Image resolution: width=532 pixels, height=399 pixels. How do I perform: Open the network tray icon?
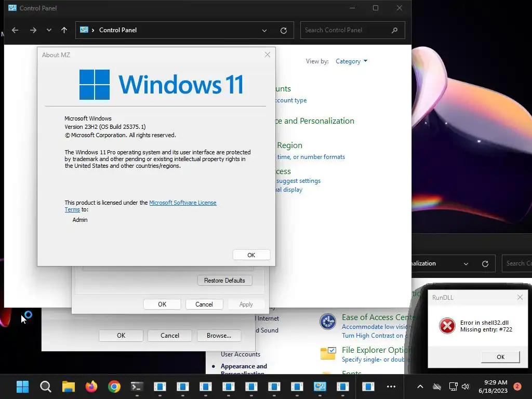point(453,387)
